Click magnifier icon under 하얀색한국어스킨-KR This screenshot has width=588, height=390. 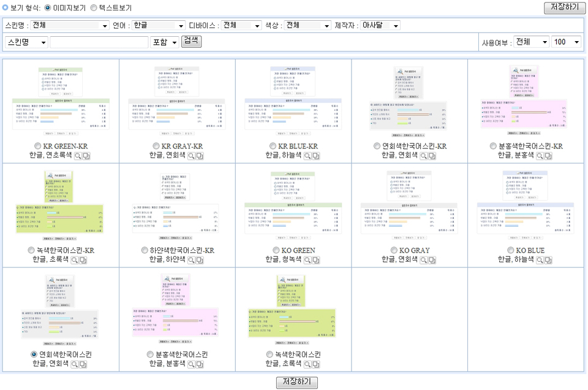[x=192, y=261]
